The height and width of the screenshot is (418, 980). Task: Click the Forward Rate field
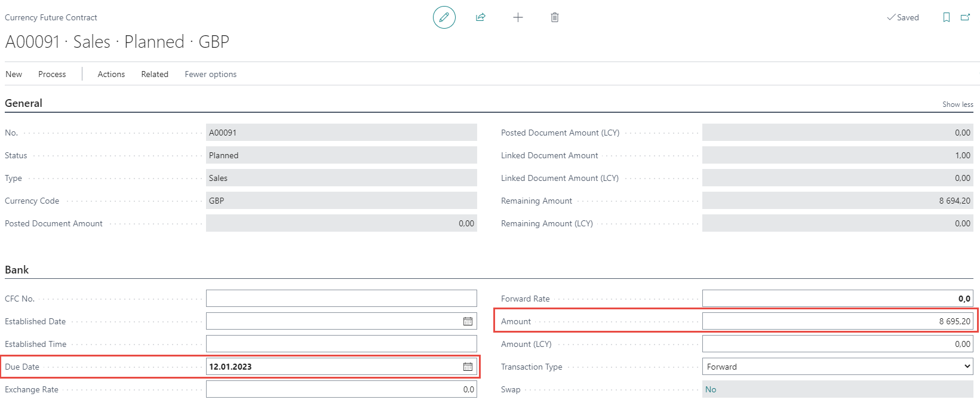(837, 299)
